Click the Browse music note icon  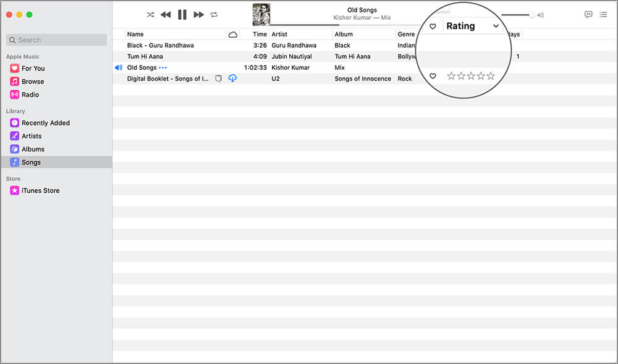point(15,82)
